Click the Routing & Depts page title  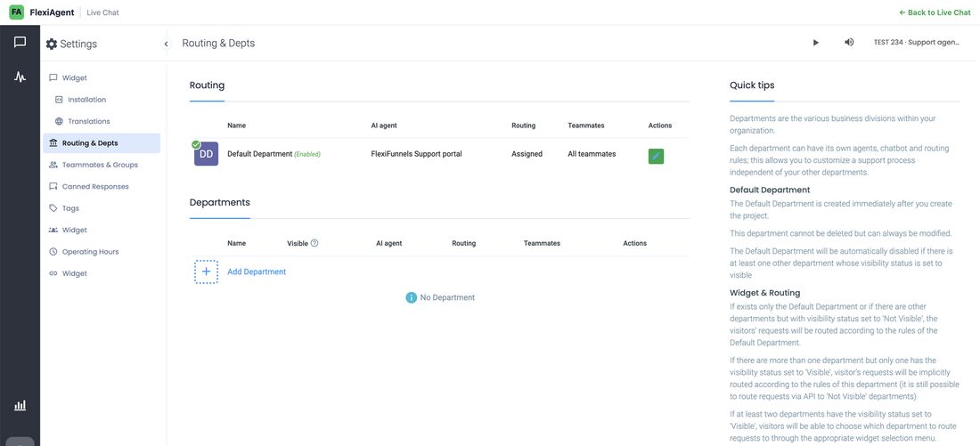(219, 43)
